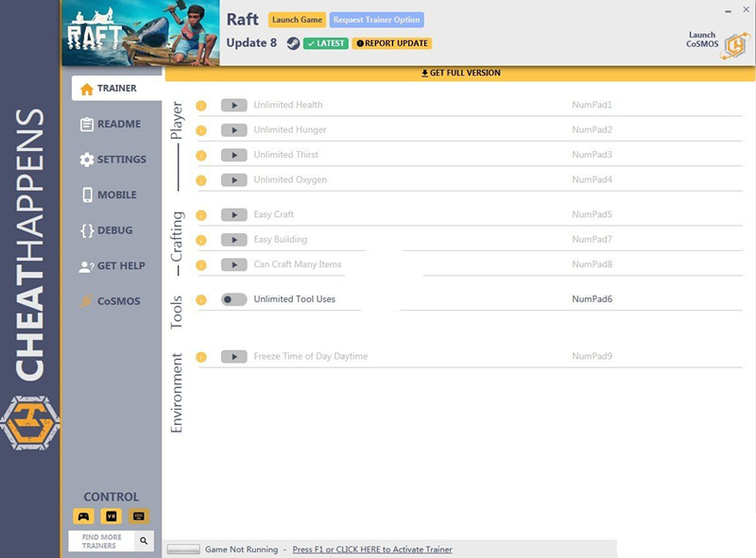
Task: Launch CoSMOS via the hexagon logo
Action: click(x=734, y=45)
